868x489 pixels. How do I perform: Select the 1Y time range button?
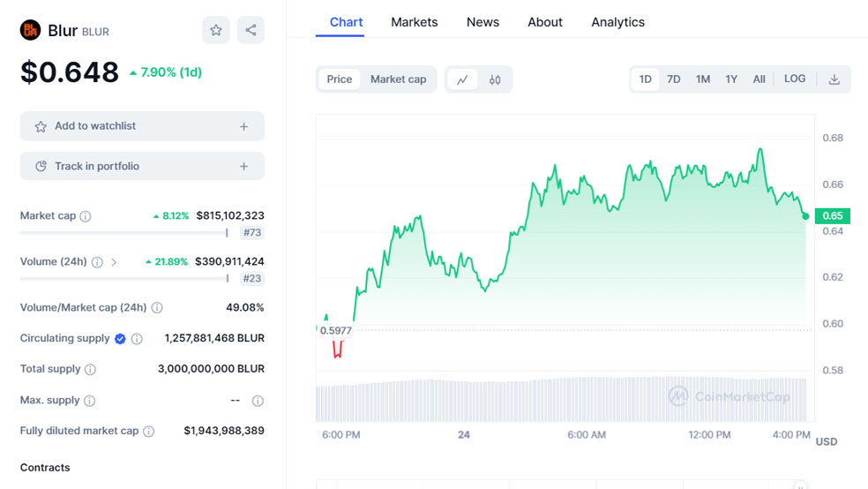[x=731, y=79]
